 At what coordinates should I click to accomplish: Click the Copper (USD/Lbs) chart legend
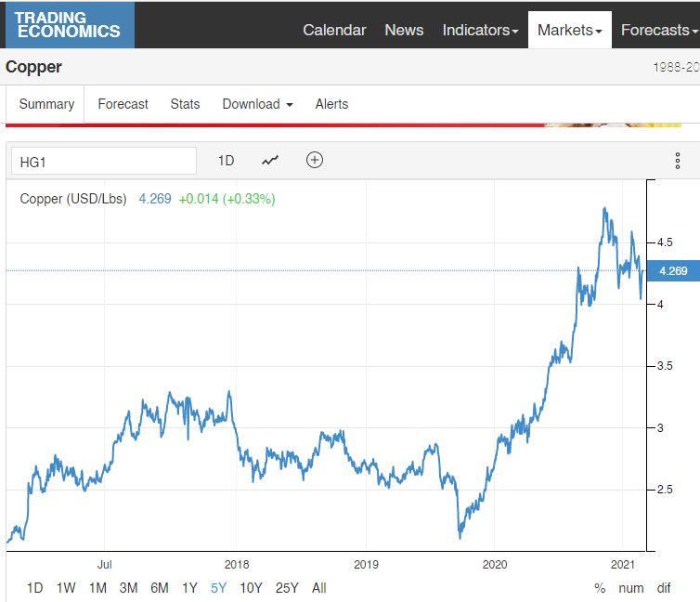73,199
